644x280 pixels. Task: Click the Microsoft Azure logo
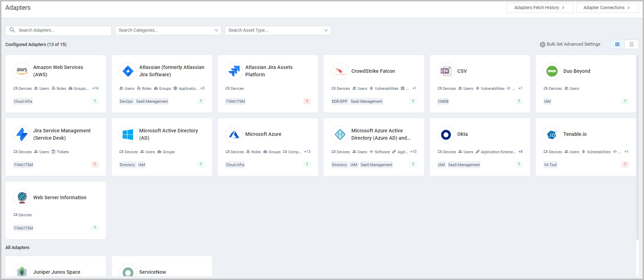click(x=234, y=134)
